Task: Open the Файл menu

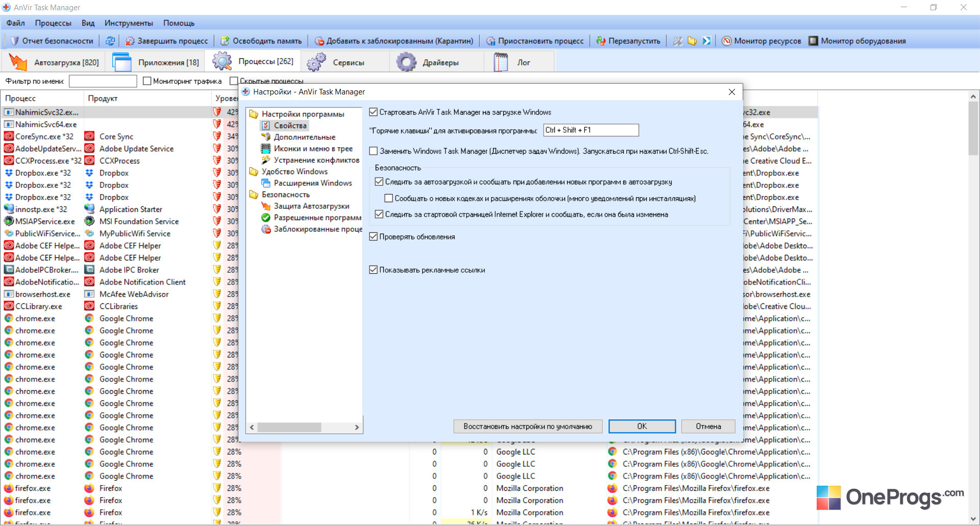Action: (x=15, y=23)
